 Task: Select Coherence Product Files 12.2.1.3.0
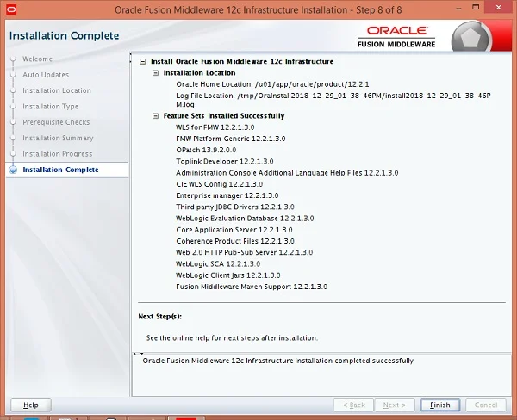click(x=235, y=241)
